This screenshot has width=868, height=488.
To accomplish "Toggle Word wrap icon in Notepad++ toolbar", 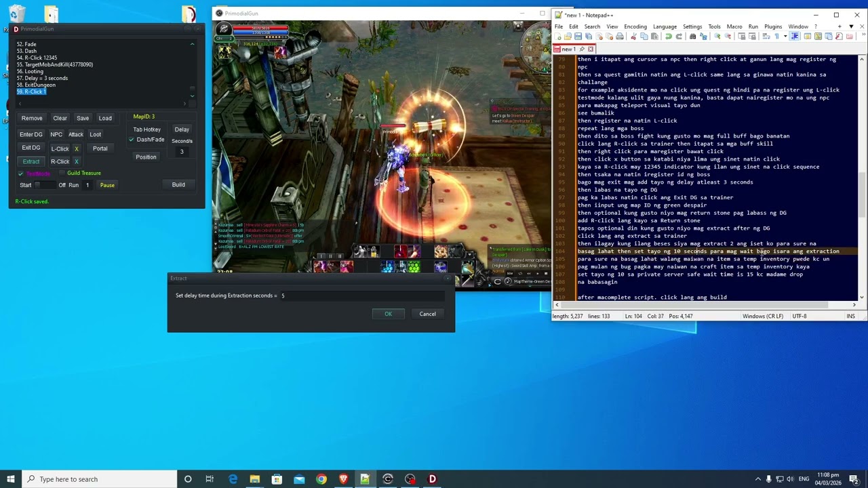I will tap(766, 36).
